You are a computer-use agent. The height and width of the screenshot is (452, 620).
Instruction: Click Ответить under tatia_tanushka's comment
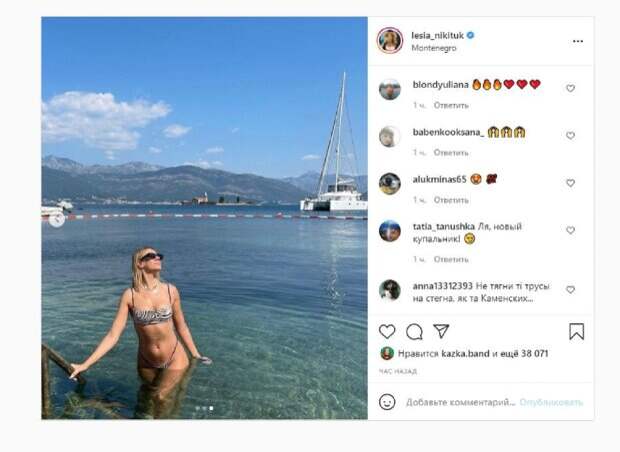451,259
